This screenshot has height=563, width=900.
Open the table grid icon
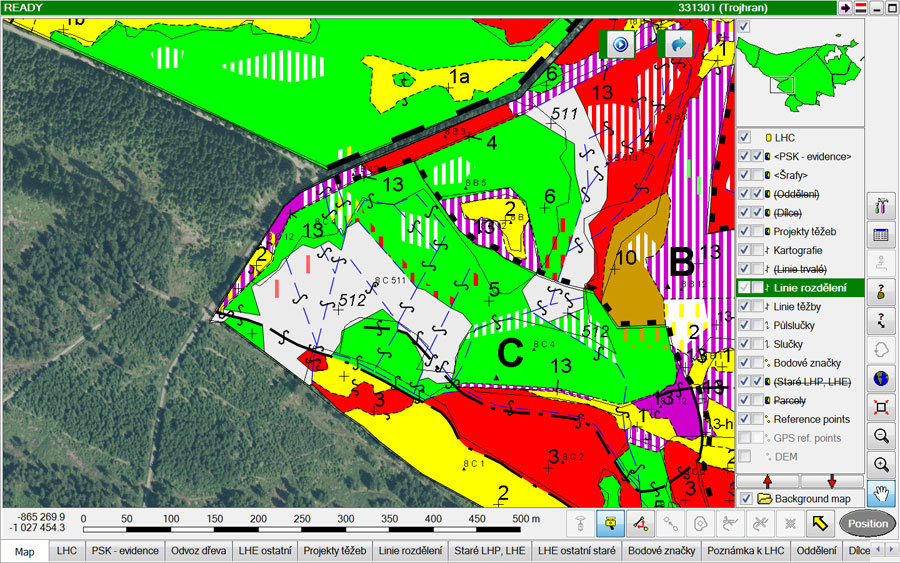click(x=881, y=235)
